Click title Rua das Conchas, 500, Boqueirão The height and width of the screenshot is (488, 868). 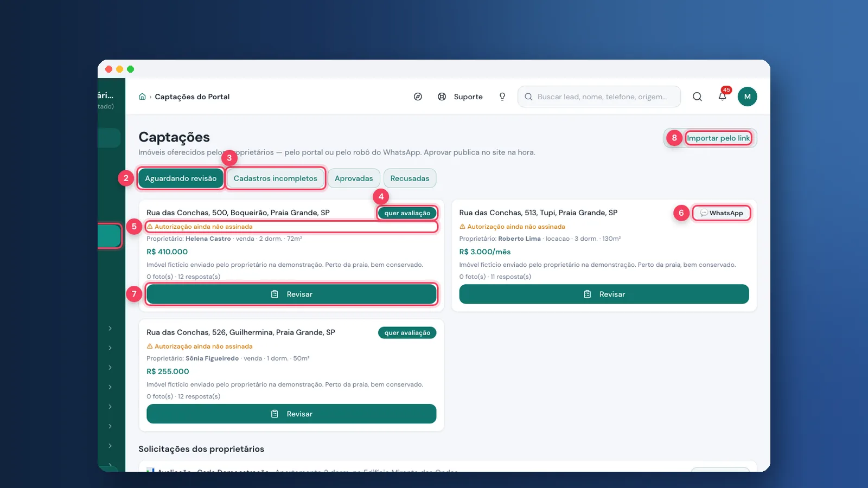[x=238, y=213]
